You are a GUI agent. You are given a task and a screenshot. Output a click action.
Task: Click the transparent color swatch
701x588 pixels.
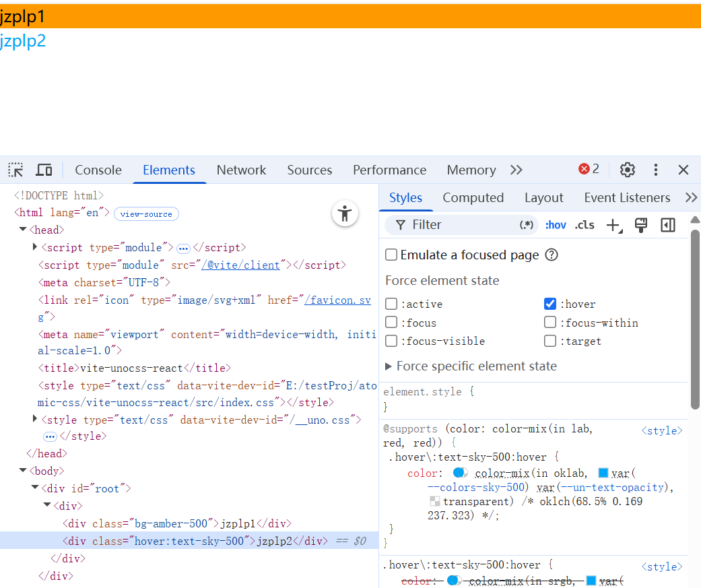pyautogui.click(x=434, y=501)
